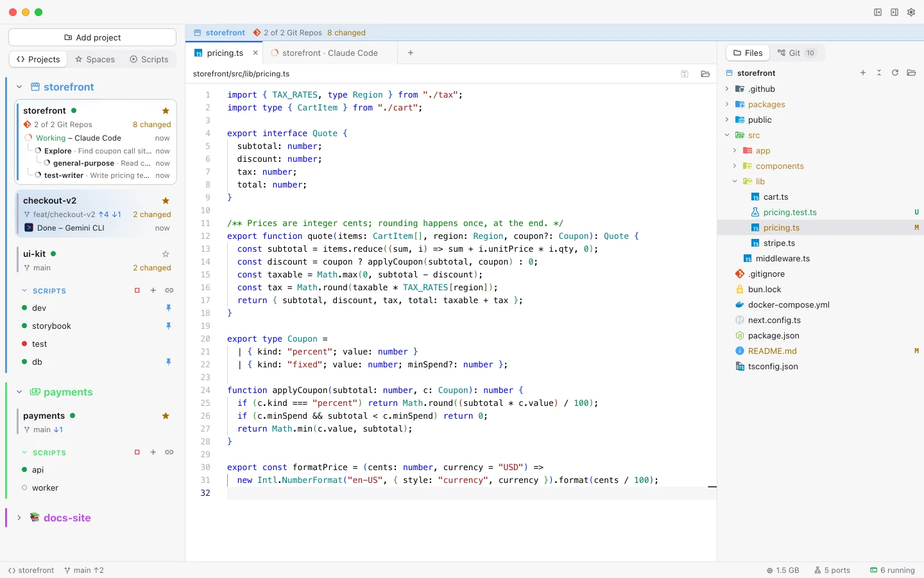924x578 pixels.
Task: Collapse all folders in the file tree
Action: [879, 73]
